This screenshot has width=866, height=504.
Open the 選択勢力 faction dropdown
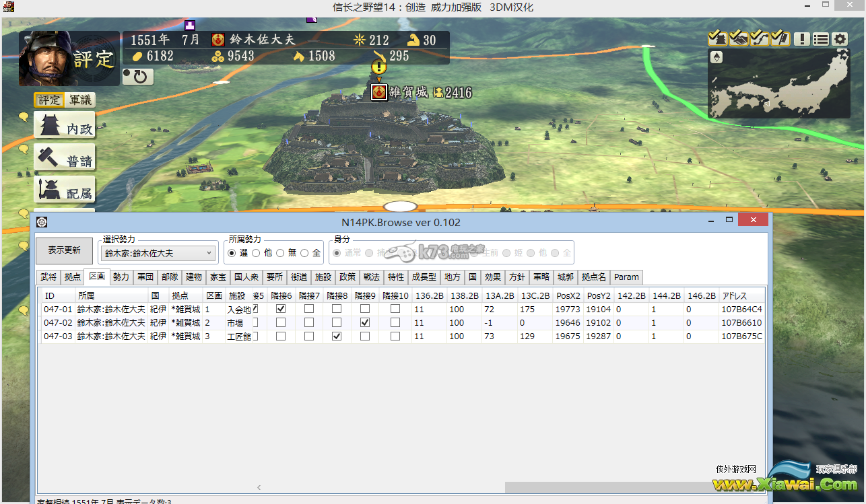(158, 253)
